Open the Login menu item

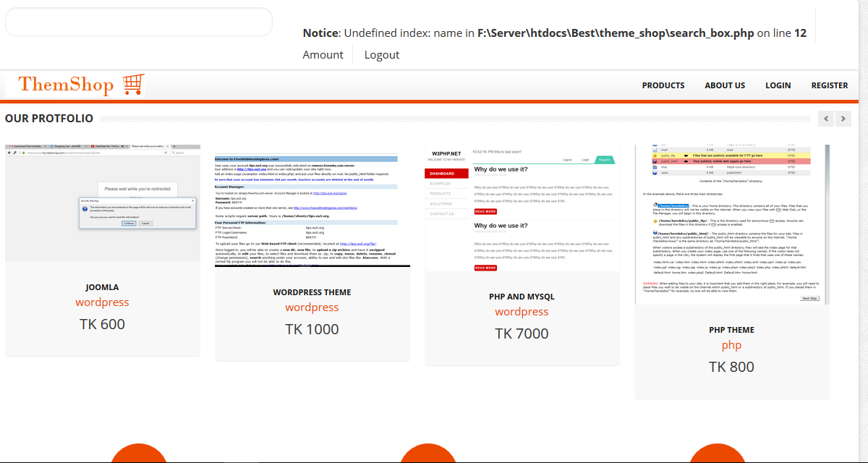(x=778, y=85)
